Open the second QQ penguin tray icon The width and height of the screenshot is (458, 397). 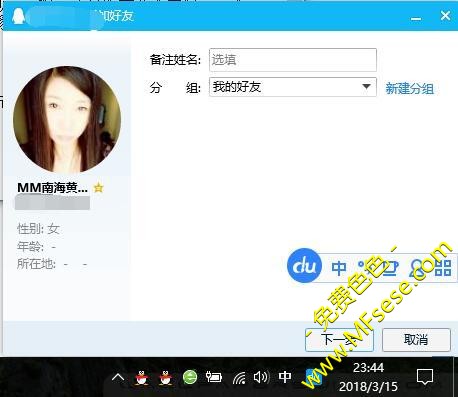point(166,378)
